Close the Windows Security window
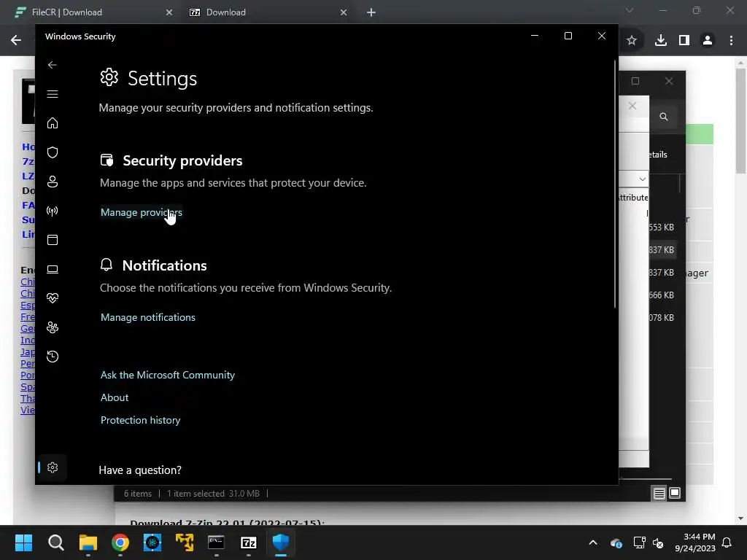 click(x=602, y=36)
